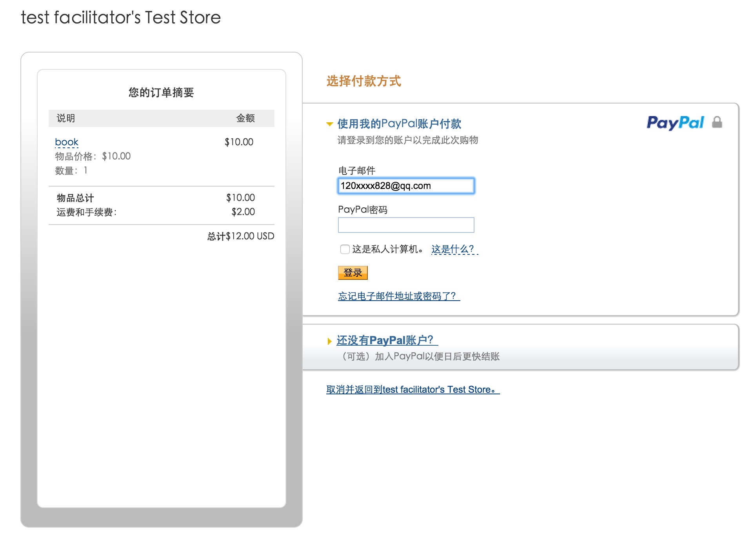Click the 您的订单摘要 order summary title
This screenshot has width=756, height=537.
[x=162, y=93]
